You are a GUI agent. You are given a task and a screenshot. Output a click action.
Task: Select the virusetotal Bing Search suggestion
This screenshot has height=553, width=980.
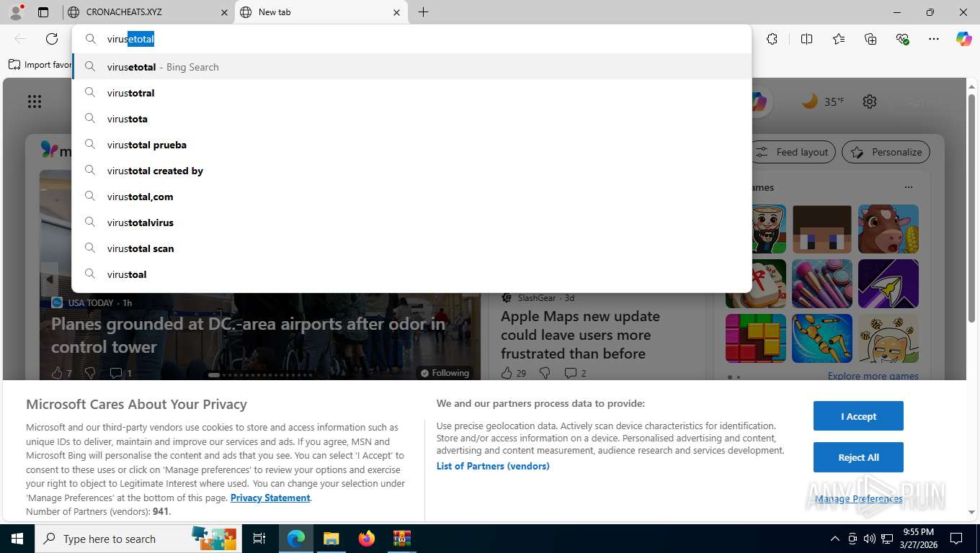411,67
